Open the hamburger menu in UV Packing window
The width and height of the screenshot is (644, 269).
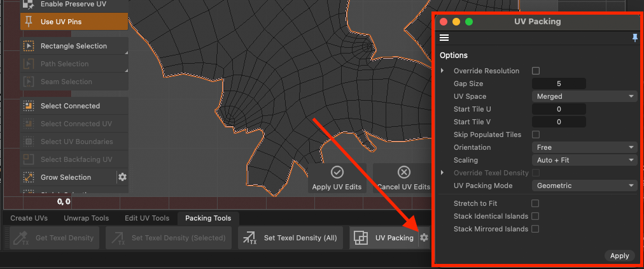pos(444,38)
